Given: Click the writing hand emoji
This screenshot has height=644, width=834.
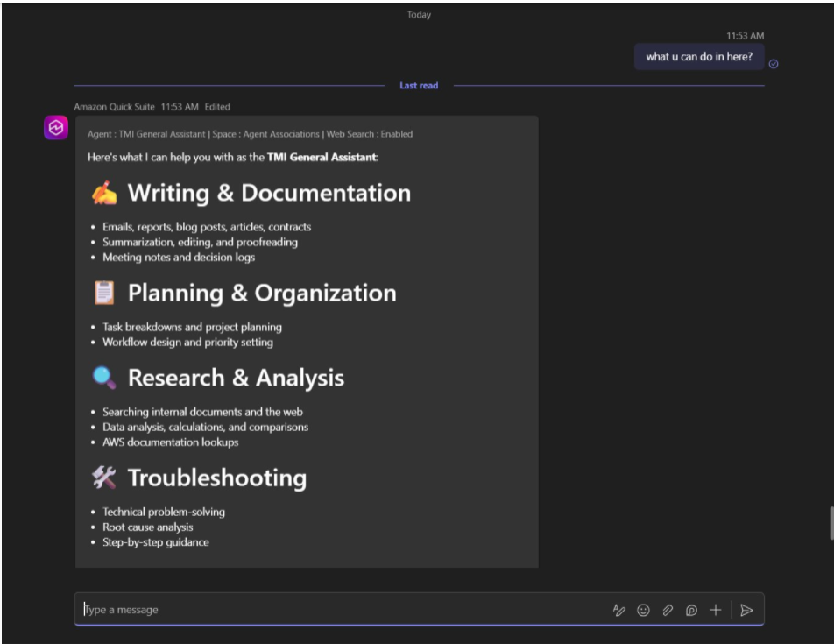Looking at the screenshot, I should click(x=104, y=193).
